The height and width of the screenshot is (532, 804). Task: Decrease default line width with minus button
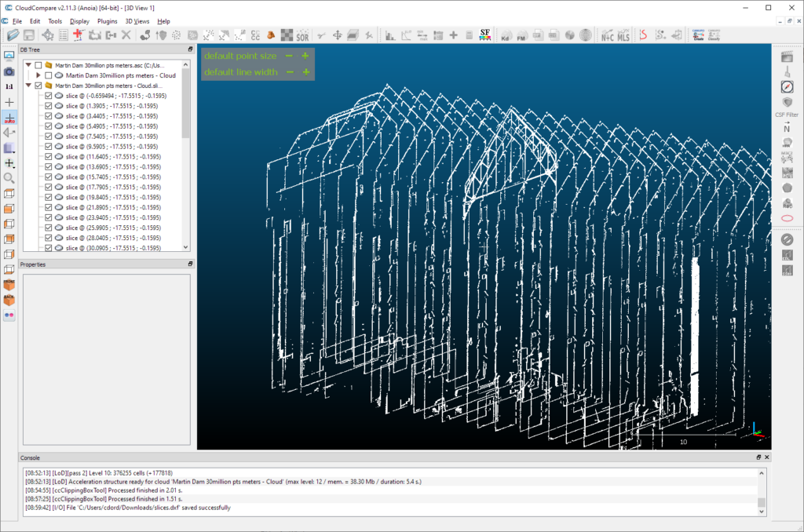289,72
